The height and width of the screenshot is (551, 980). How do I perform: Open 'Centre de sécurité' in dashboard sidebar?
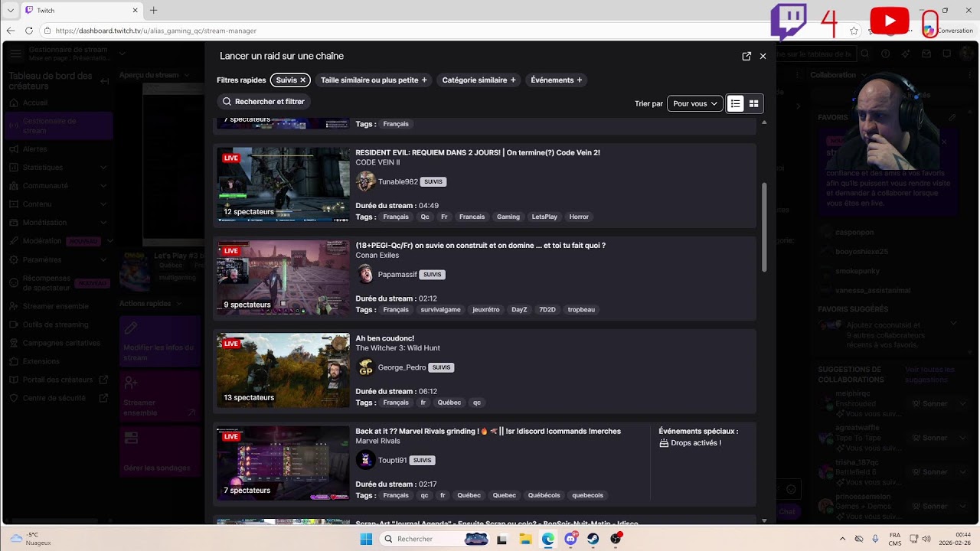(x=54, y=398)
